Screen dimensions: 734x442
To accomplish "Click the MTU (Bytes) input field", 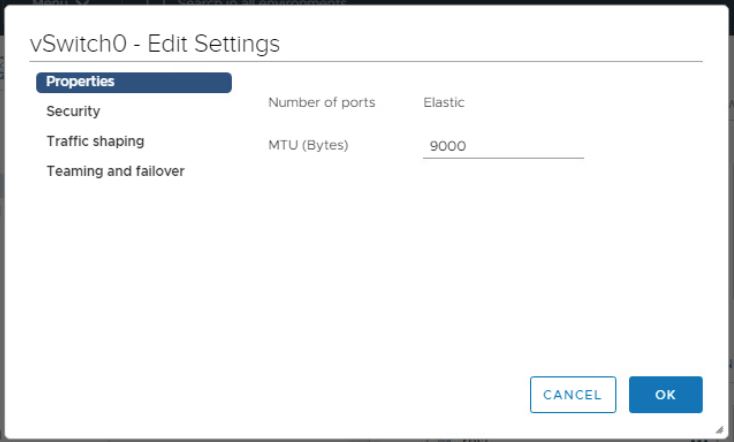I will [x=502, y=146].
